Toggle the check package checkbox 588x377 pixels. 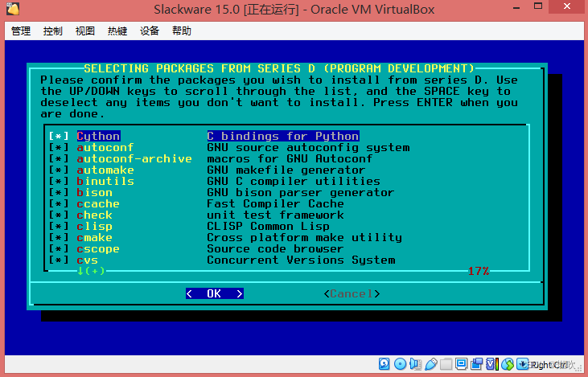pos(59,215)
